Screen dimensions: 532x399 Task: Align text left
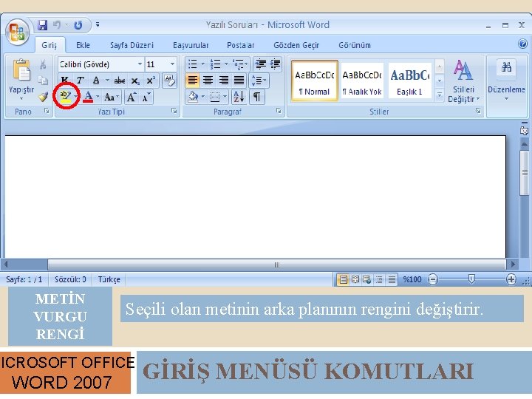tap(192, 81)
